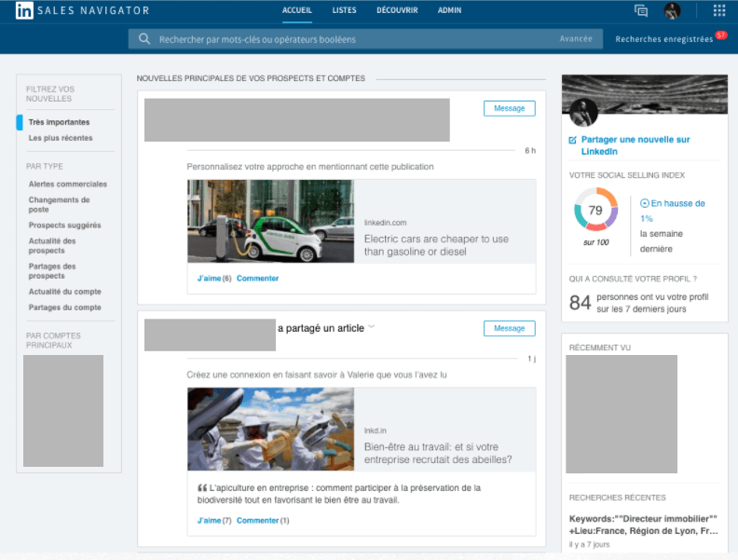Select the Très importantes filter
This screenshot has height=560, width=738.
59,122
